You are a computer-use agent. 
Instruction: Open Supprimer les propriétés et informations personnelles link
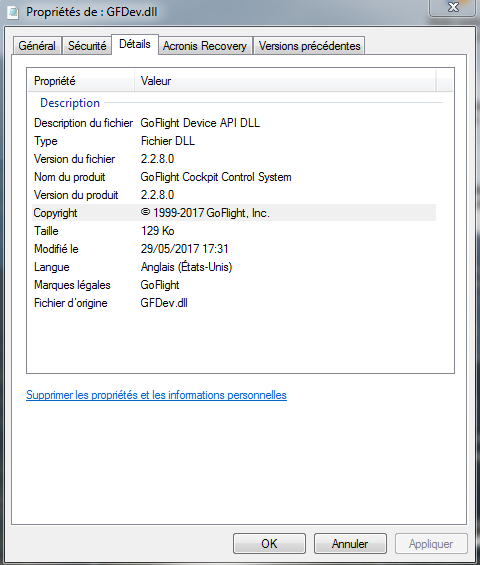pyautogui.click(x=156, y=395)
